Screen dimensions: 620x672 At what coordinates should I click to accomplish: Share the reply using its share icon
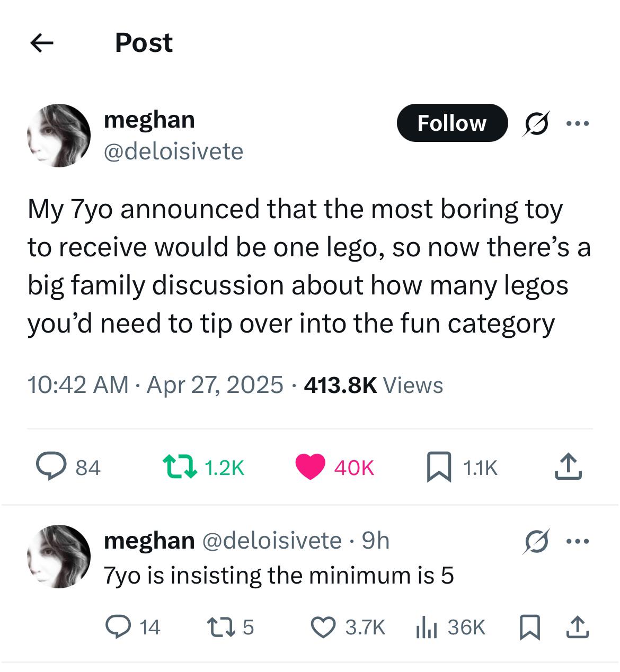576,627
